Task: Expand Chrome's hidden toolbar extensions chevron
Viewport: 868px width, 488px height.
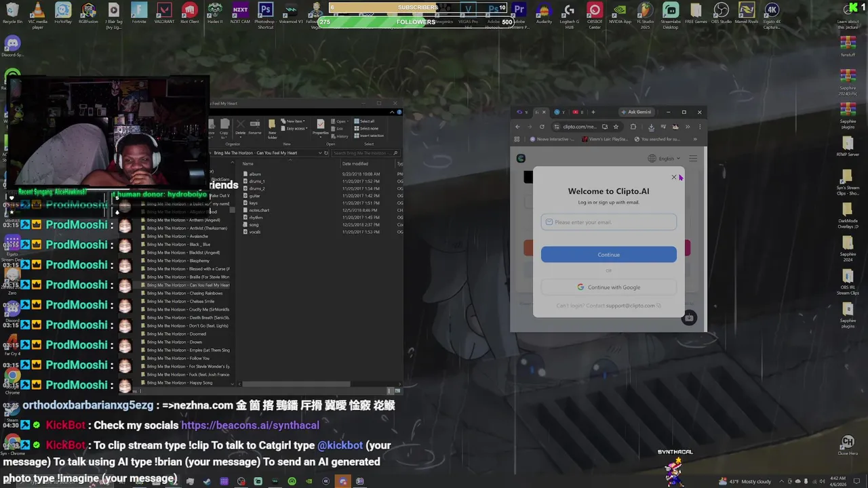Action: point(687,127)
